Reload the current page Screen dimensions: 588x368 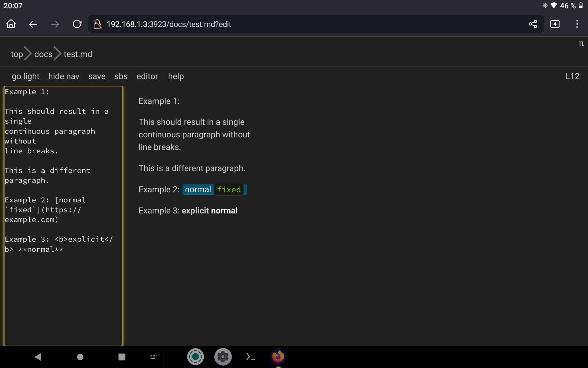[x=77, y=24]
